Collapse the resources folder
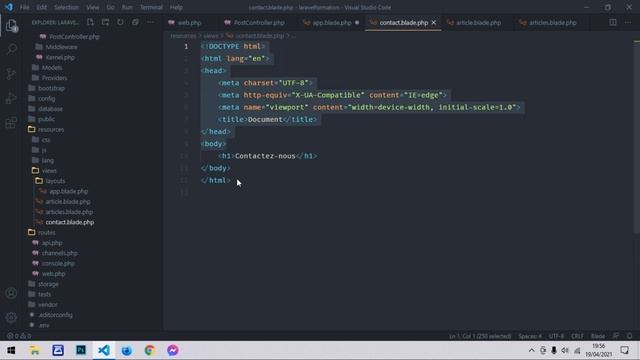The height and width of the screenshot is (360, 640). [51, 129]
